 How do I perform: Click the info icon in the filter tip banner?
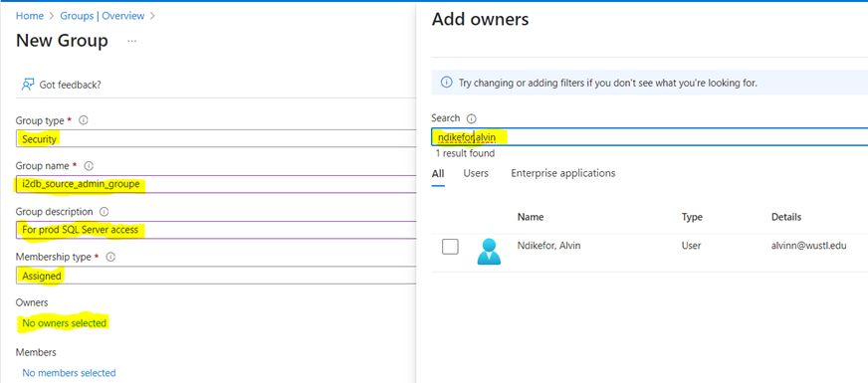point(446,83)
